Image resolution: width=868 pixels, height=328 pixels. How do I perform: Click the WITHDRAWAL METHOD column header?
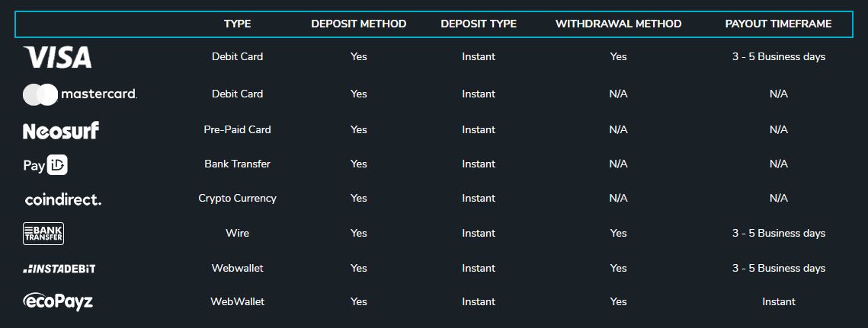[x=618, y=24]
